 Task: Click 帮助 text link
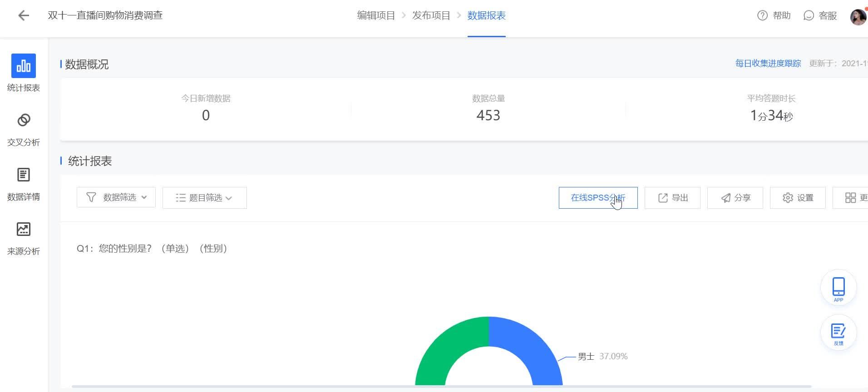click(782, 15)
